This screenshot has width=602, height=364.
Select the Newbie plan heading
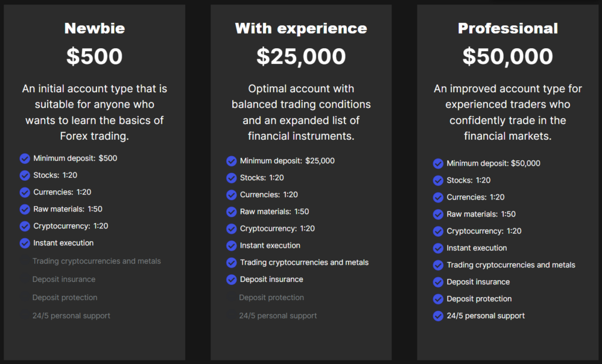pyautogui.click(x=95, y=28)
